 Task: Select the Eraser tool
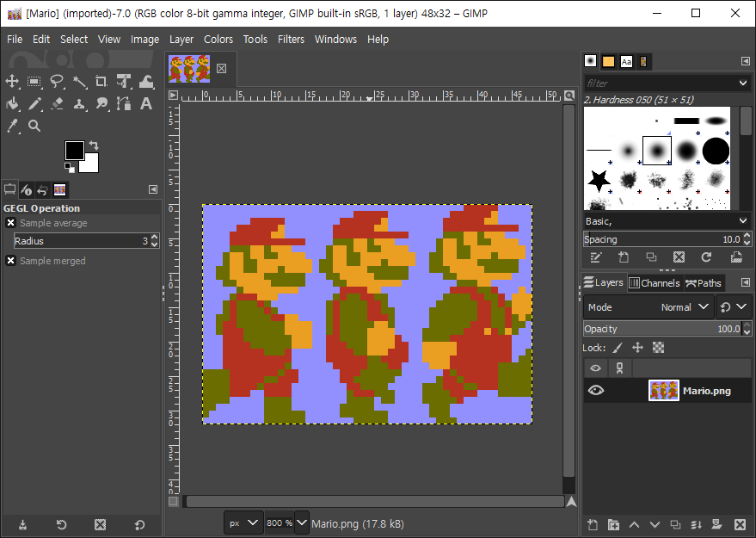click(x=57, y=103)
